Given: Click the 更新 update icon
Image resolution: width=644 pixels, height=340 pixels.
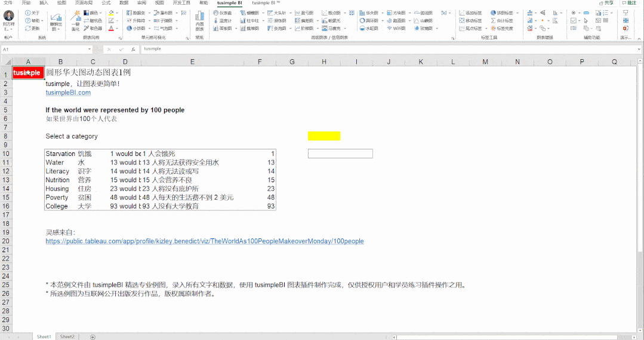Looking at the screenshot, I should click(32, 28).
